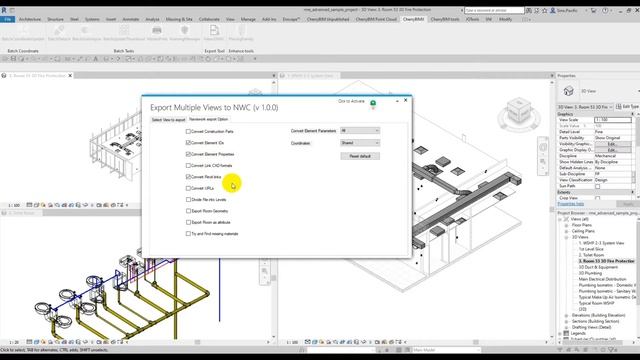
Task: Open the help question mark icon
Action: (605, 11)
